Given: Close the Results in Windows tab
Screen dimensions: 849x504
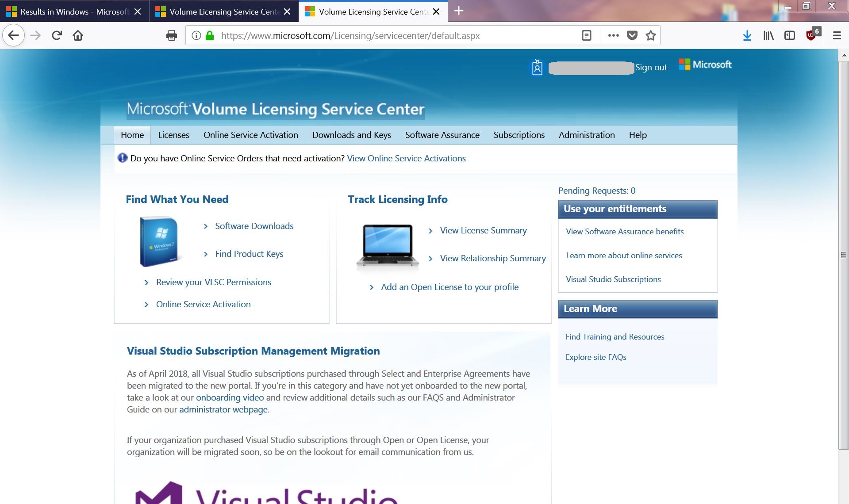Looking at the screenshot, I should tap(138, 11).
